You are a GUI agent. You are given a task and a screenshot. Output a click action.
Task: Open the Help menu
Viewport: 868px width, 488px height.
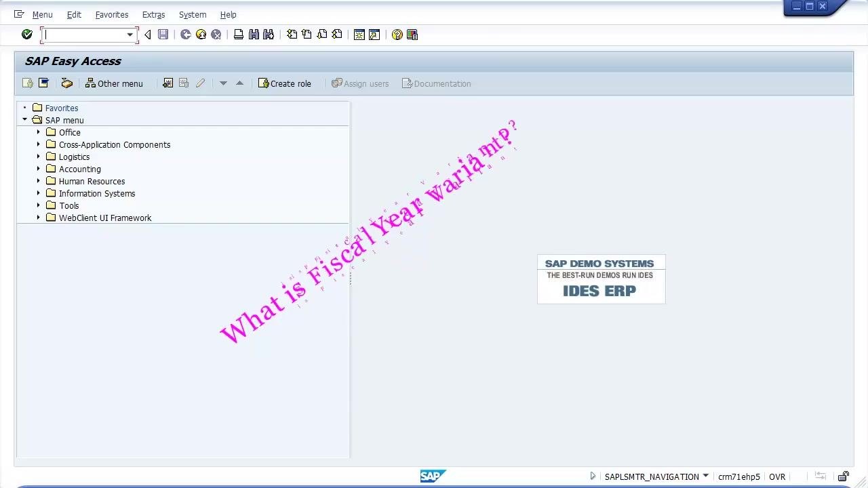[229, 14]
